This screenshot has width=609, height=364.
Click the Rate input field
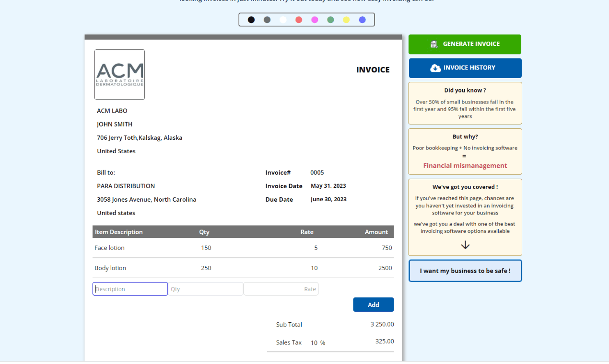(x=281, y=289)
